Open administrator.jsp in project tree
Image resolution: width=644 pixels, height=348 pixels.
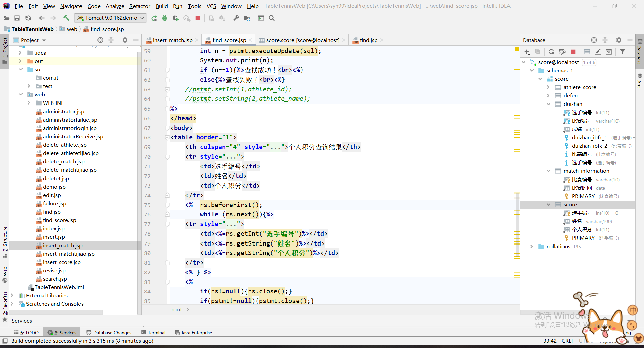(63, 111)
